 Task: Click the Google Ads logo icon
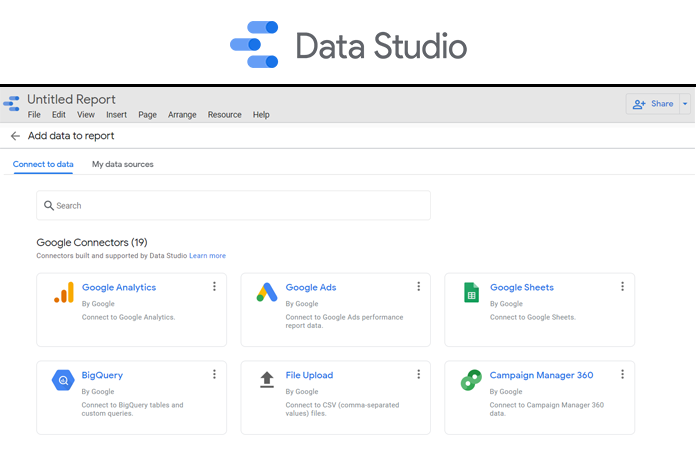point(266,293)
